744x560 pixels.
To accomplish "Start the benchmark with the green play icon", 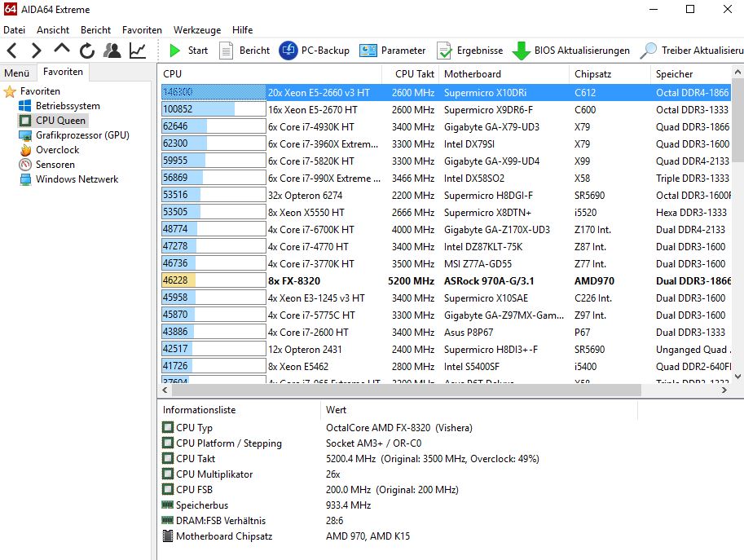I will [x=175, y=51].
